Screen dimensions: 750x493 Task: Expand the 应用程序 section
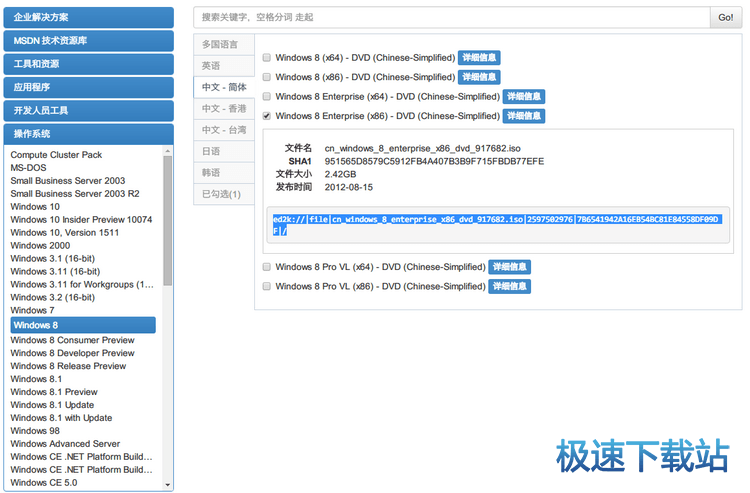[88, 87]
